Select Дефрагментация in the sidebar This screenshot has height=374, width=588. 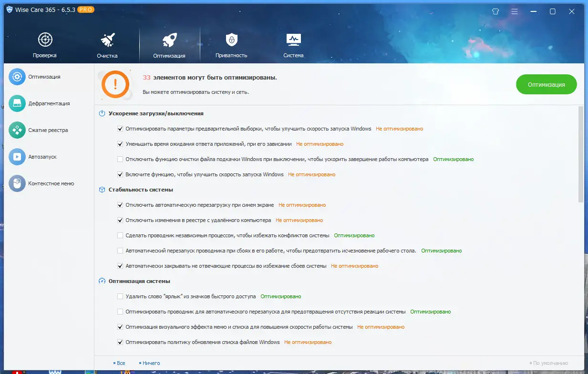(49, 103)
